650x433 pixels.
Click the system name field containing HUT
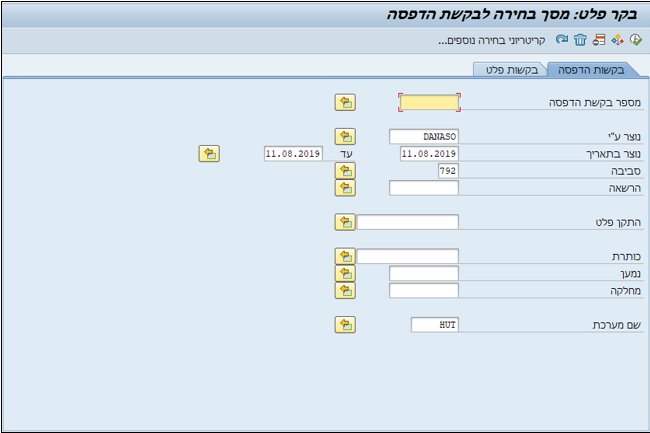pos(435,325)
